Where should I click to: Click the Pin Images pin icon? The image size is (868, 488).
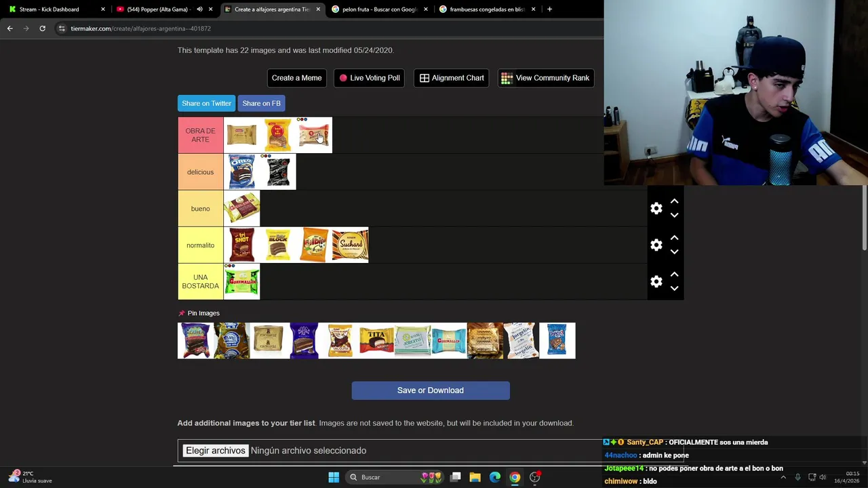181,313
